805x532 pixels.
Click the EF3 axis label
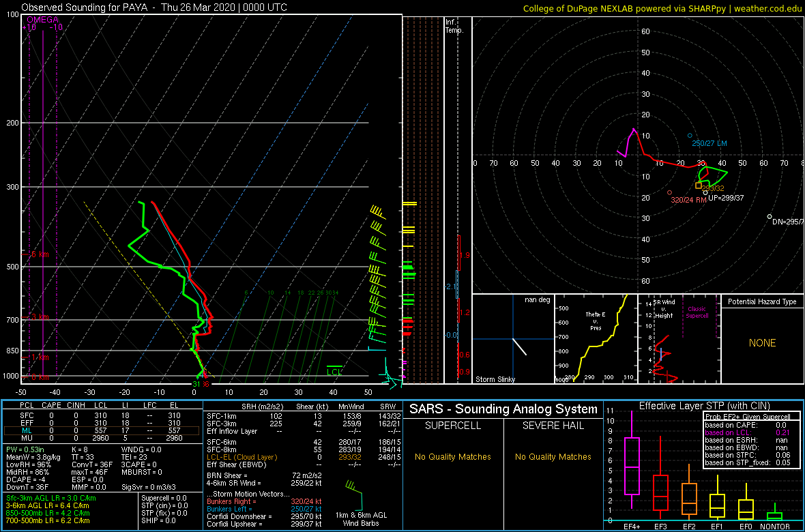pos(660,527)
